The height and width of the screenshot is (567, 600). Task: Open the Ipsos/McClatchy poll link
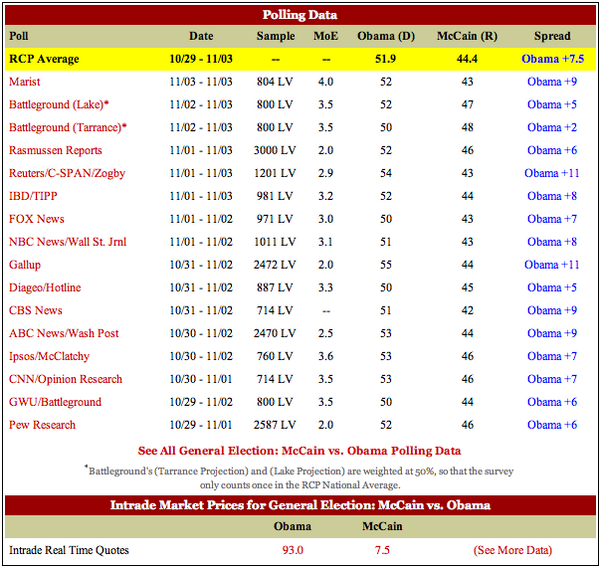[x=49, y=357]
